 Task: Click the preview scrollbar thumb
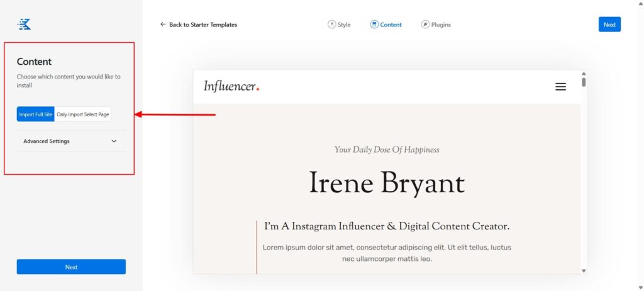click(x=584, y=82)
